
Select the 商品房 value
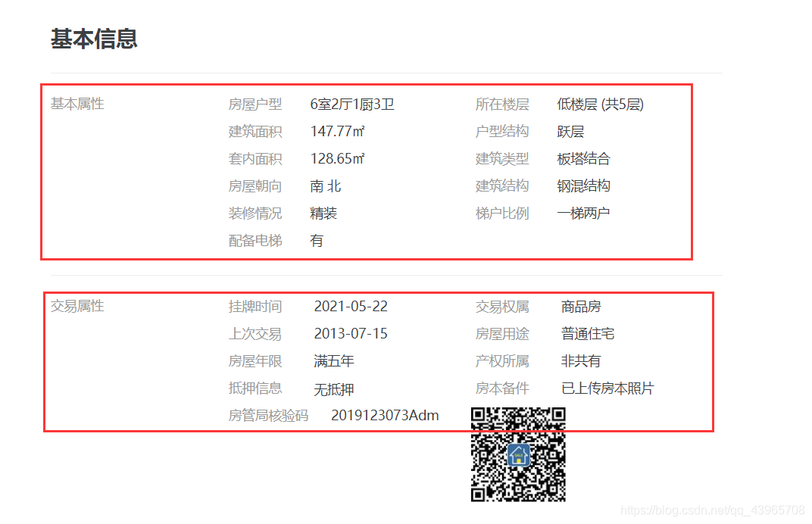[x=581, y=306]
